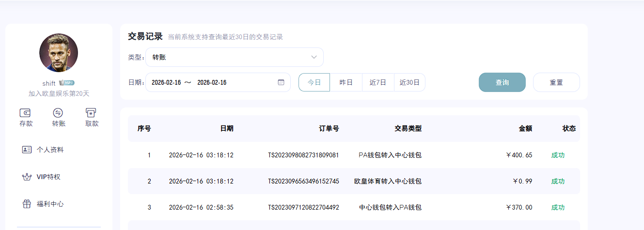Viewport: 644px width, 230px height.
Task: Click the 个人资料 profile card icon
Action: tap(27, 150)
